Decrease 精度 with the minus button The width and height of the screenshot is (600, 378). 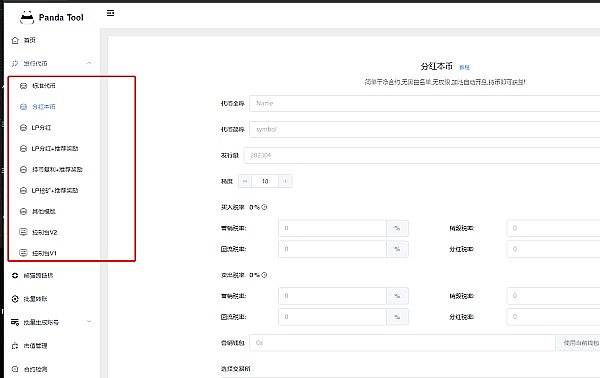(x=245, y=181)
